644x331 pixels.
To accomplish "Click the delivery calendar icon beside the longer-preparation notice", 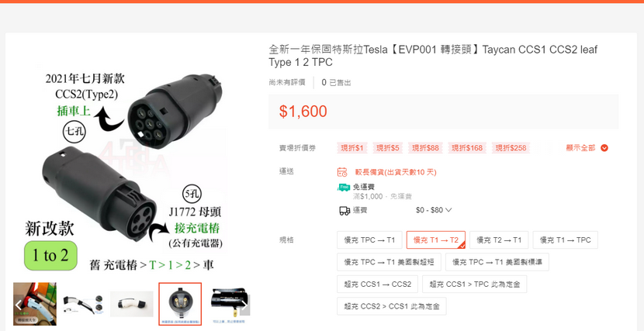I will click(342, 172).
